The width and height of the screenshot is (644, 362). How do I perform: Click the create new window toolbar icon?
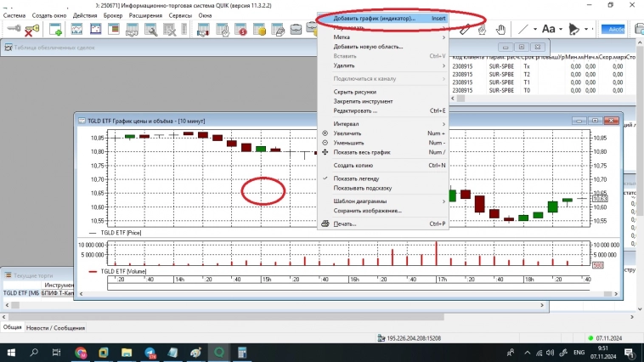56,30
